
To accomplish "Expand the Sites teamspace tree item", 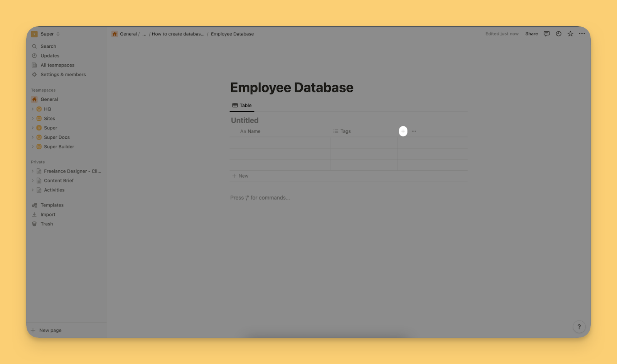I will click(x=33, y=119).
